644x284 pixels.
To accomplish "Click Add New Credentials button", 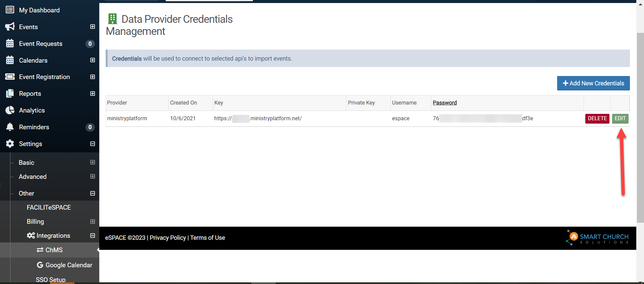I will [x=593, y=83].
